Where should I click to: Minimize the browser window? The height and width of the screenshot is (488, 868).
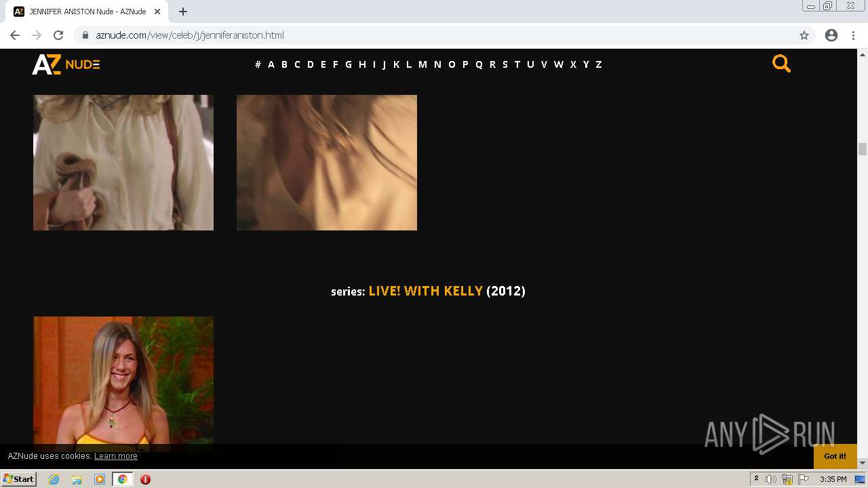click(811, 5)
